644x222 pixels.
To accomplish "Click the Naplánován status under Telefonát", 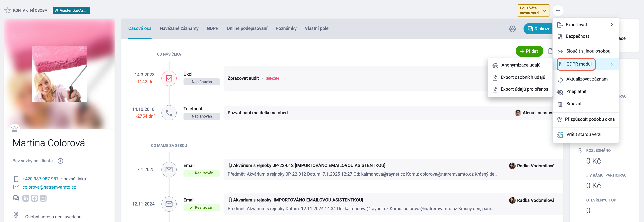I will tap(202, 116).
